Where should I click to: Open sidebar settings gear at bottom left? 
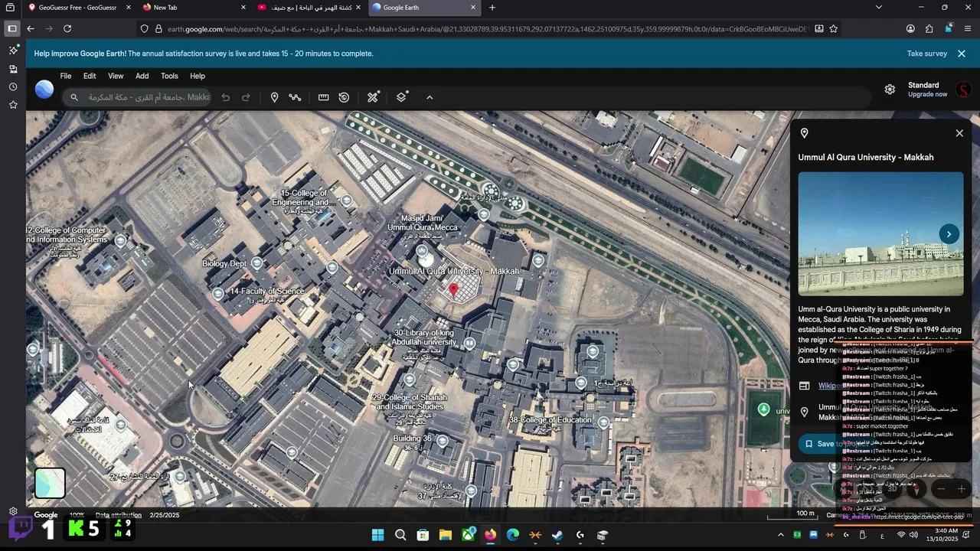[13, 511]
